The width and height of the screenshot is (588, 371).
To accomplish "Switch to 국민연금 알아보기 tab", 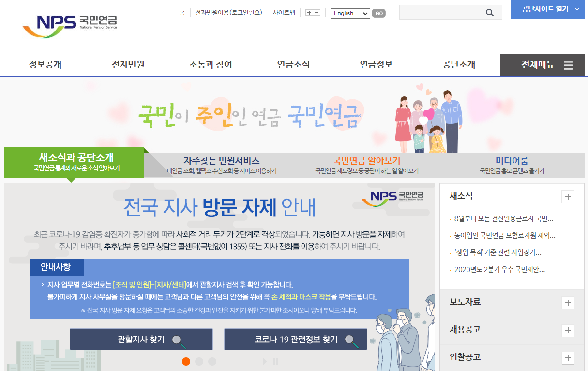I will click(x=366, y=166).
